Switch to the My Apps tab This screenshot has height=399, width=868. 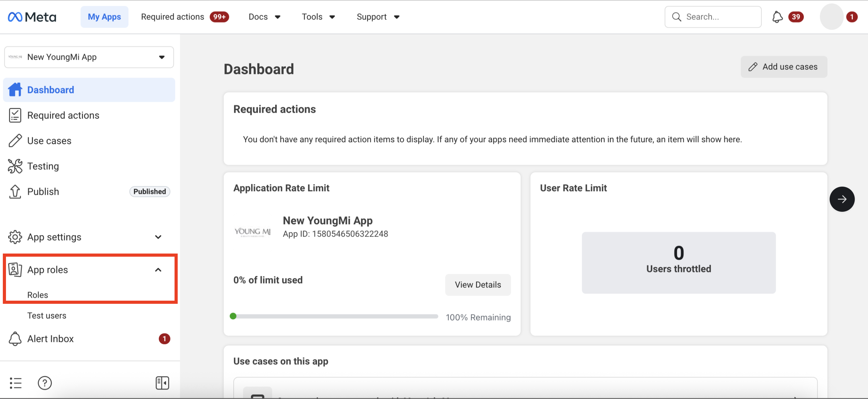[104, 17]
